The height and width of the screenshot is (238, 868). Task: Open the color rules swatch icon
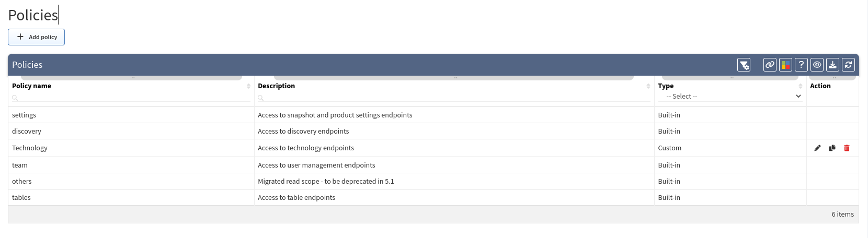[785, 65]
